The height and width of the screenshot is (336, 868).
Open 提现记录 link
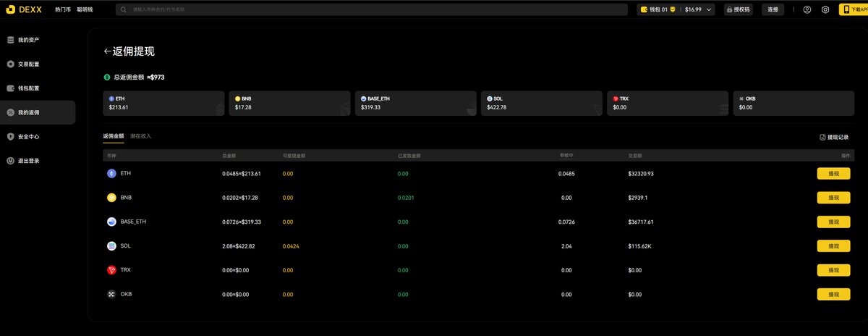click(834, 137)
